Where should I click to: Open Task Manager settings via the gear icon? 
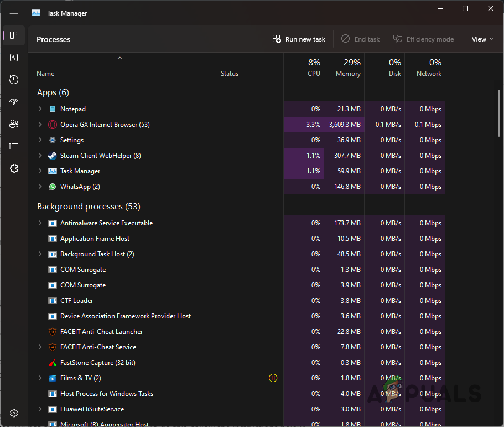tap(13, 413)
